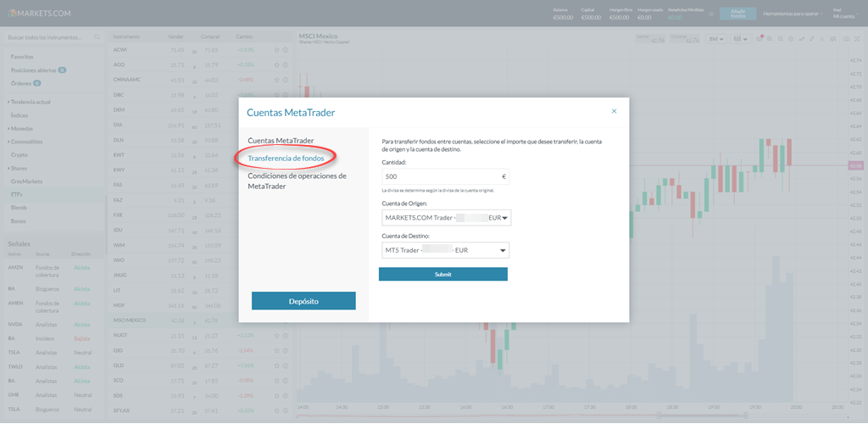Click the chart fullscreen icon
The image size is (868, 424).
857,39
